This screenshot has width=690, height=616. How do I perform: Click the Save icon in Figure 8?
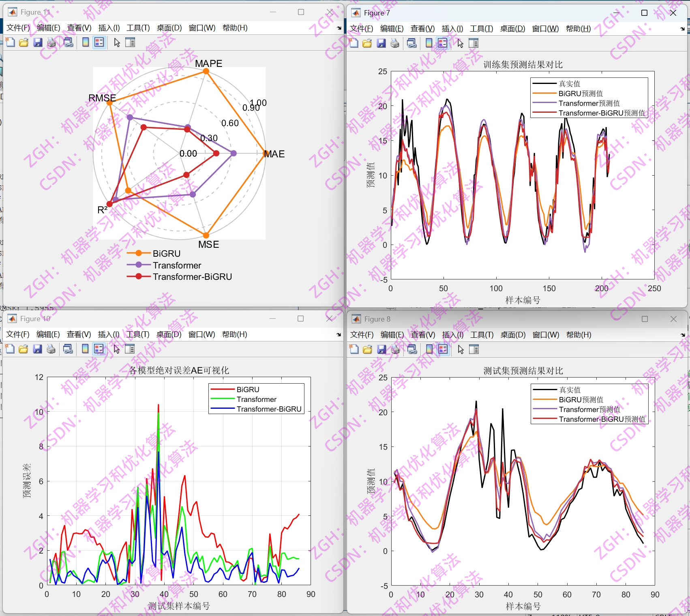[x=381, y=349]
